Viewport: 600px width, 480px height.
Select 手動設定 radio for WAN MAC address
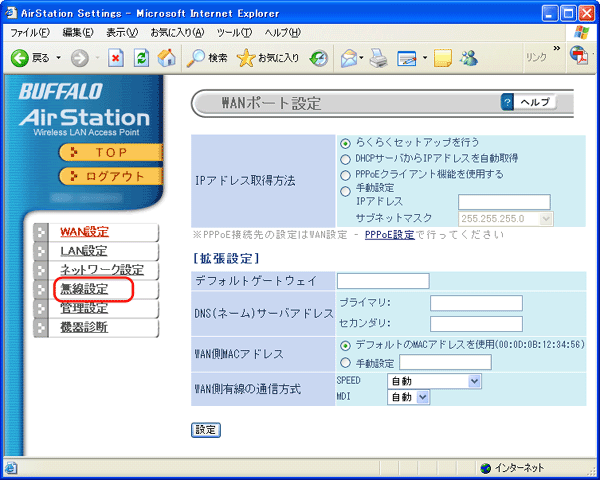(345, 362)
